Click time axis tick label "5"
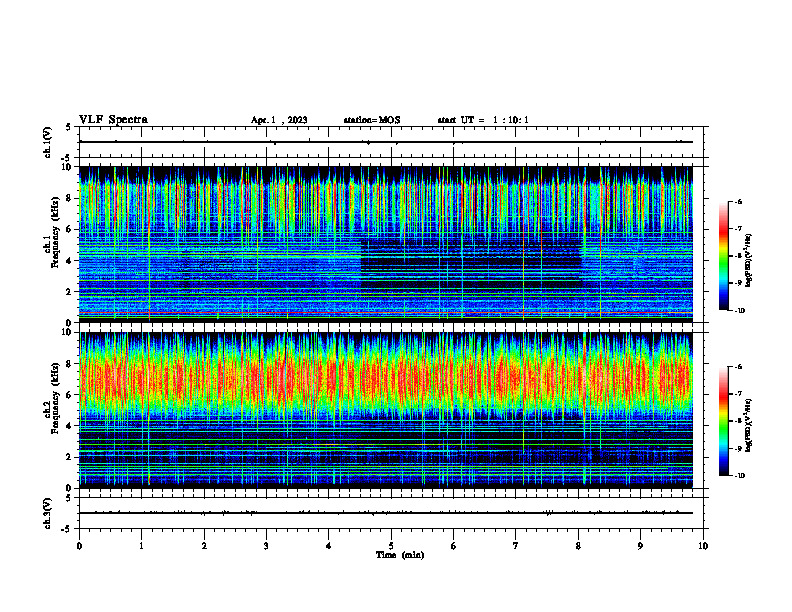Viewport: 792px width, 612px height. click(x=391, y=546)
